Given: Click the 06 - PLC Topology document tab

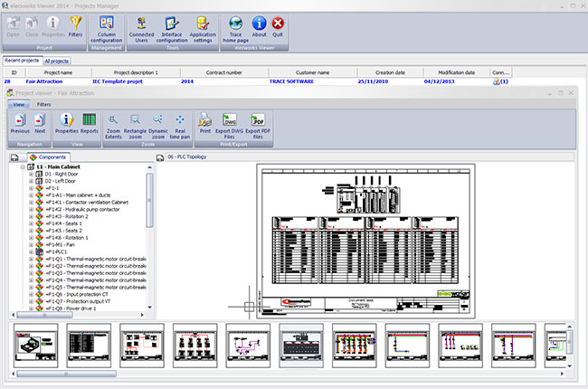Looking at the screenshot, I should [x=186, y=157].
